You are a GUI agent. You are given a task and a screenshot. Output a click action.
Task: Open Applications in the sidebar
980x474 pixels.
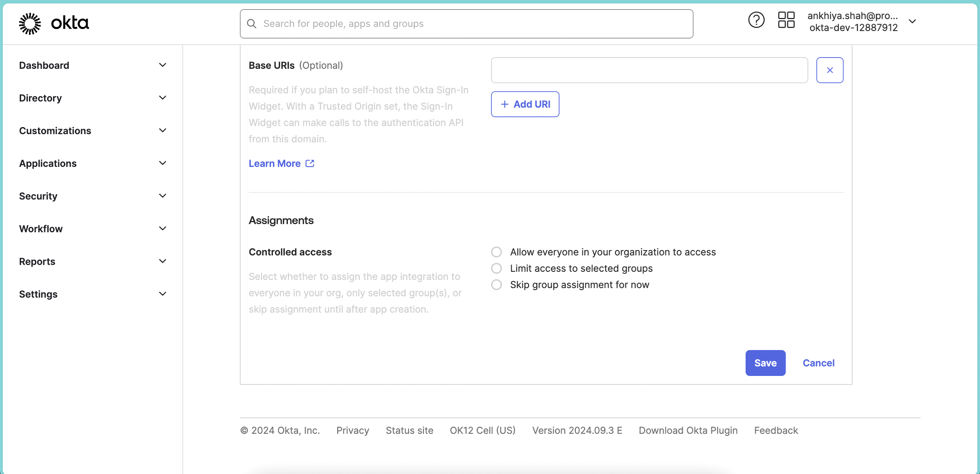point(48,163)
